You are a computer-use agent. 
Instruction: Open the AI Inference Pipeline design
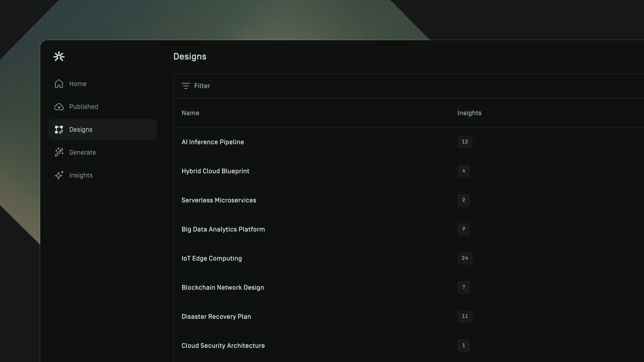click(x=213, y=142)
